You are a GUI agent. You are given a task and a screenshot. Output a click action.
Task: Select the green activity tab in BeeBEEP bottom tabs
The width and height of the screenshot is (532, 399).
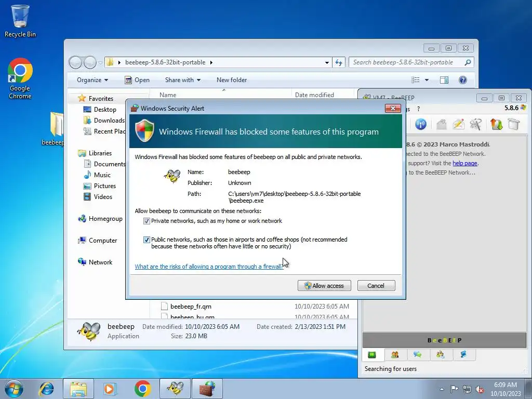pyautogui.click(x=372, y=355)
